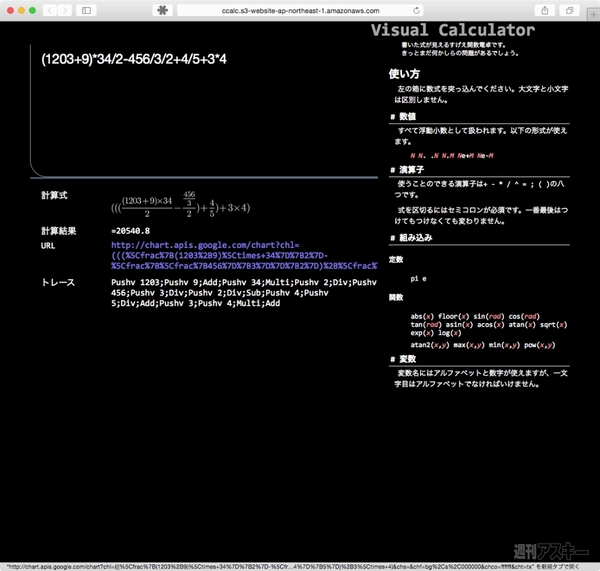Screen dimensions: 600x571
Task: Close the Safari window with red button
Action: coord(11,10)
